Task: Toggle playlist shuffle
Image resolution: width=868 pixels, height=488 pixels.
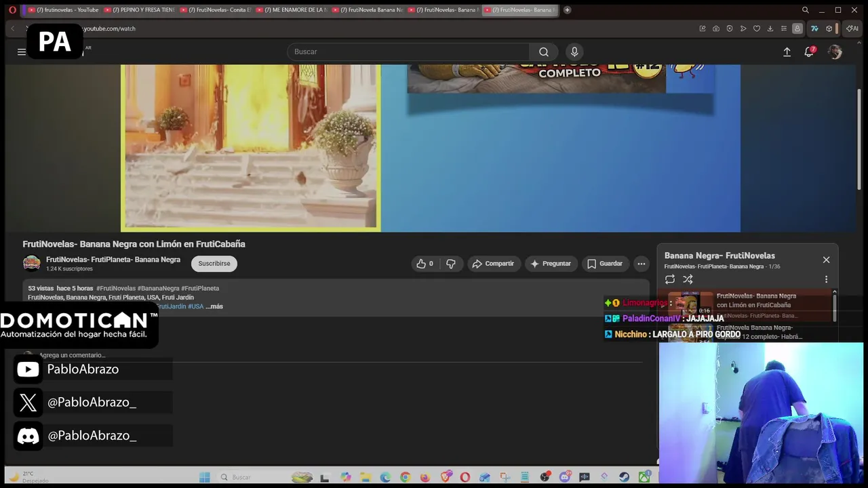Action: pyautogui.click(x=688, y=279)
